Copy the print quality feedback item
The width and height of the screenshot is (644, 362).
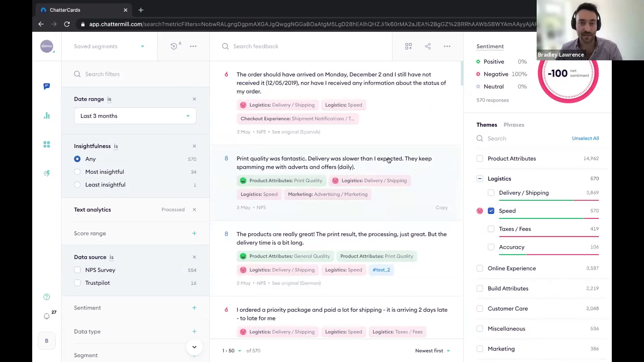pyautogui.click(x=441, y=207)
